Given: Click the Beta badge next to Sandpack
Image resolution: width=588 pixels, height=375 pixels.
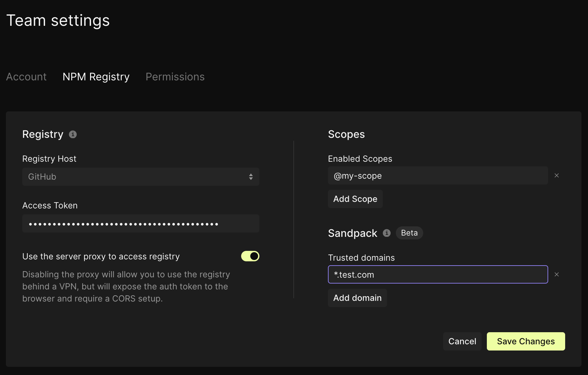Looking at the screenshot, I should [409, 233].
